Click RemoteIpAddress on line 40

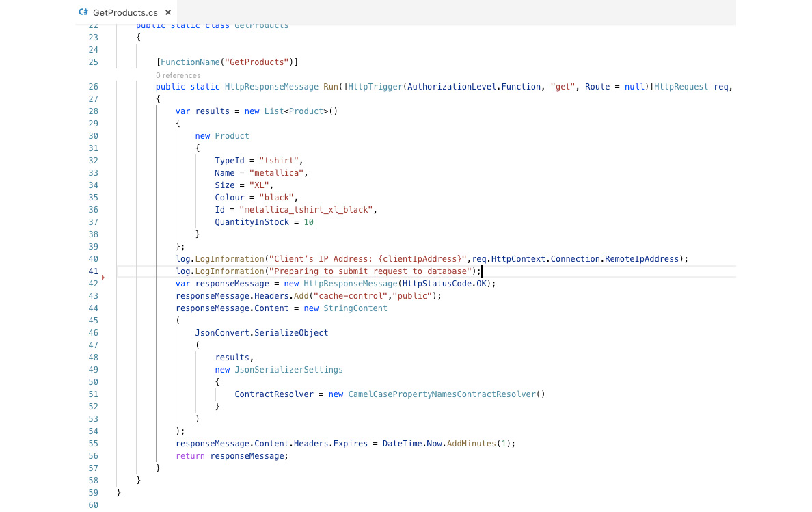point(642,259)
